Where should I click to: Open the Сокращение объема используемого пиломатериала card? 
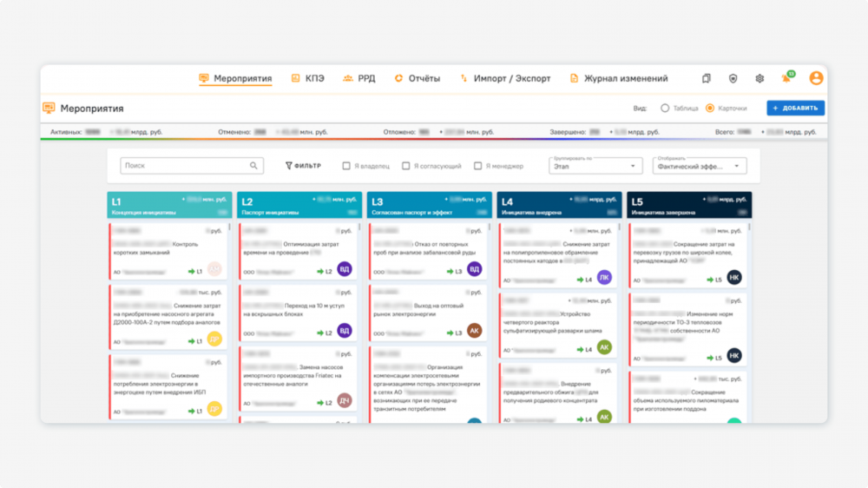(687, 397)
